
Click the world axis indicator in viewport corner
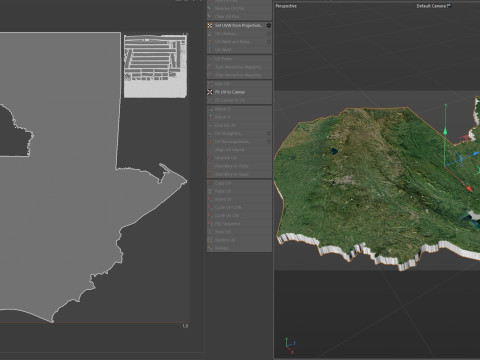pyautogui.click(x=290, y=346)
